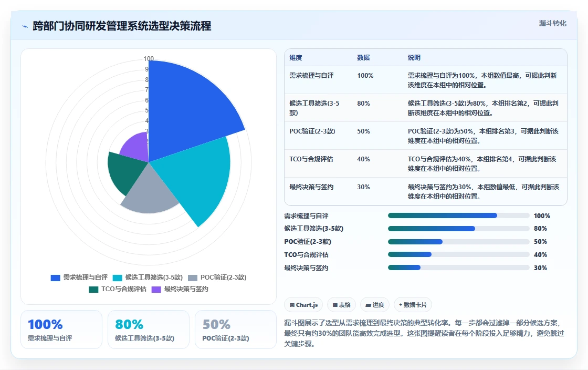Viewport: 588px width, 370px height.
Task: Click the 漏斗转化 label in the header
Action: [552, 23]
